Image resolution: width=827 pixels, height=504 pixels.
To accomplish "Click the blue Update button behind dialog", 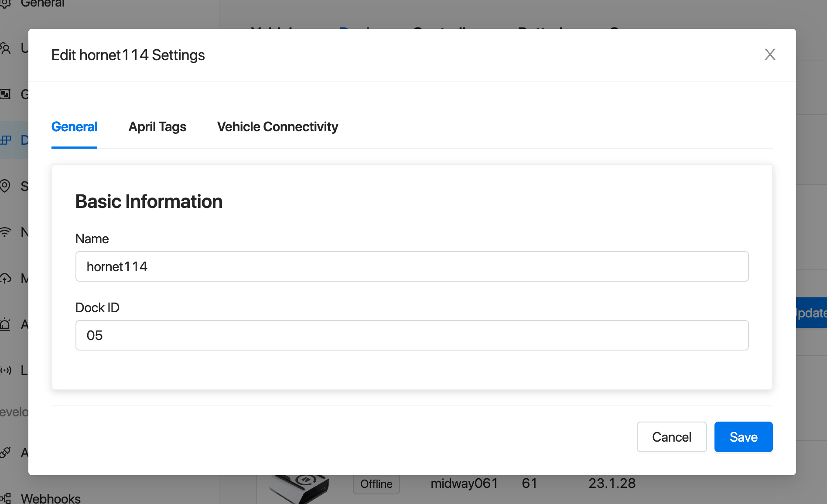I will tap(811, 313).
